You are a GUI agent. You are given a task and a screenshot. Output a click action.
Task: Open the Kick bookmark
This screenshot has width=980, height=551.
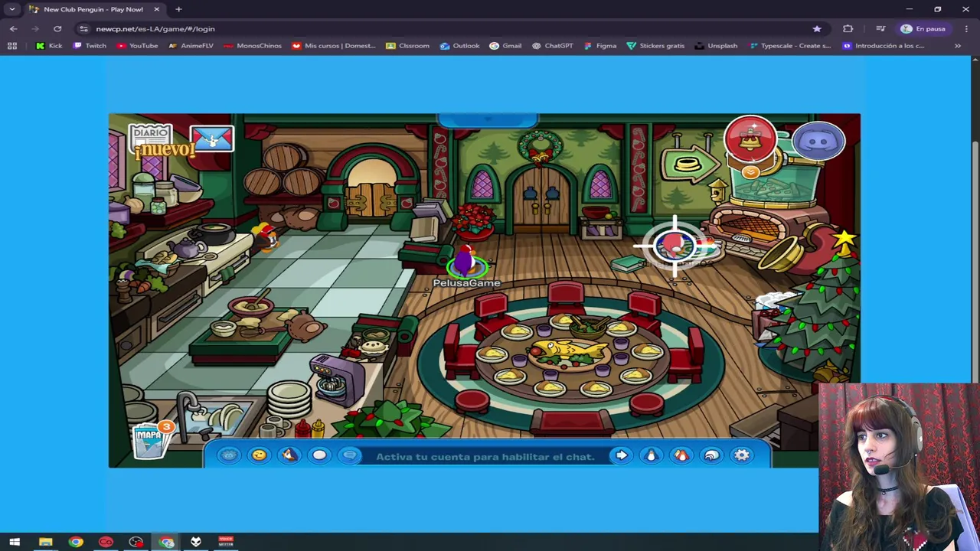point(49,46)
